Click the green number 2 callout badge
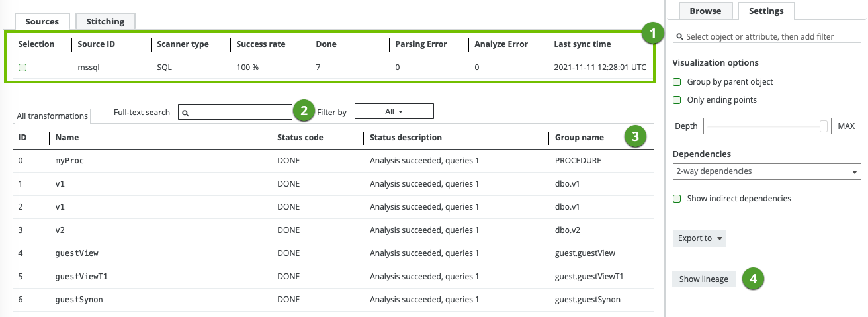This screenshot has height=317, width=868. tap(303, 111)
